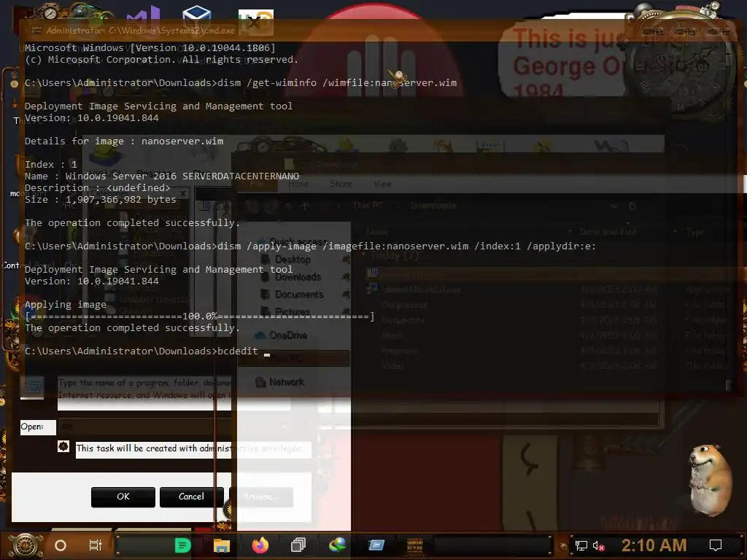Expand the Explorer address bar dropdown
747x560 pixels.
[614, 206]
